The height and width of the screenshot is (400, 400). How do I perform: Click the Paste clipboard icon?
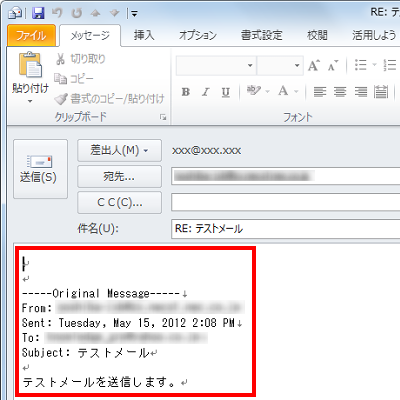(31, 65)
